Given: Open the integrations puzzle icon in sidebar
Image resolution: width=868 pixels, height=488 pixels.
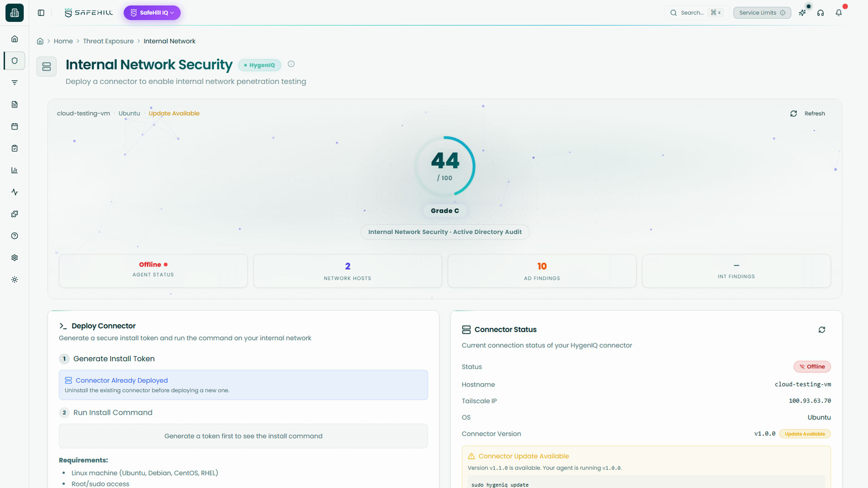Looking at the screenshot, I should click(x=14, y=214).
